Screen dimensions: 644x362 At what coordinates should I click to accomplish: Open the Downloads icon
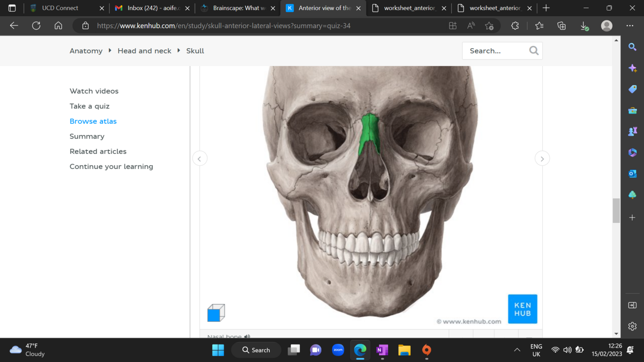pyautogui.click(x=584, y=26)
